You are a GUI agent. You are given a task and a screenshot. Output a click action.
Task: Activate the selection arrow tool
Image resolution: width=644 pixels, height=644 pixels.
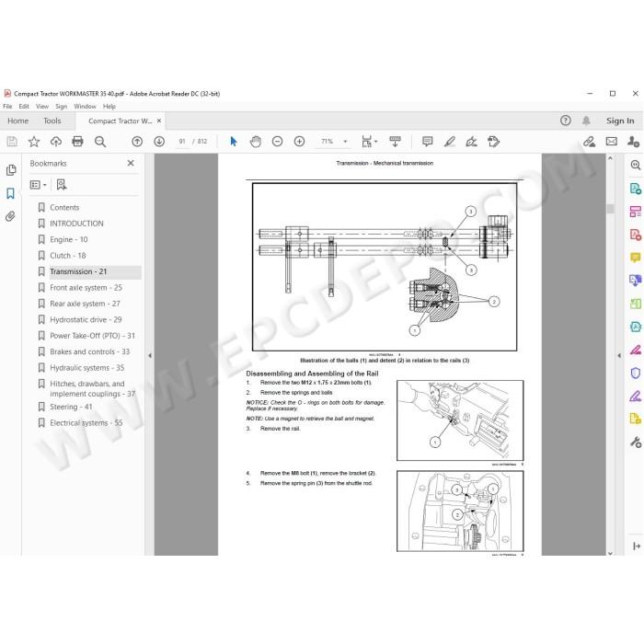[234, 142]
